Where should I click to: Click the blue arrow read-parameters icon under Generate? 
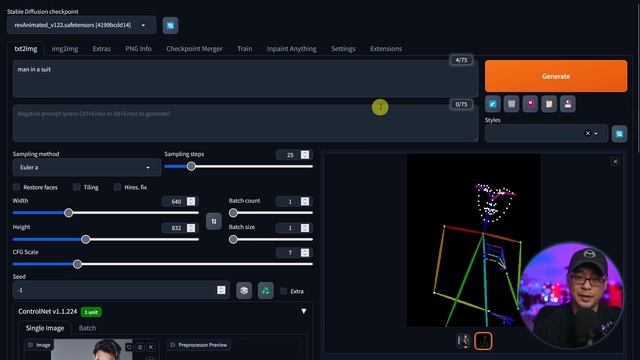point(493,104)
